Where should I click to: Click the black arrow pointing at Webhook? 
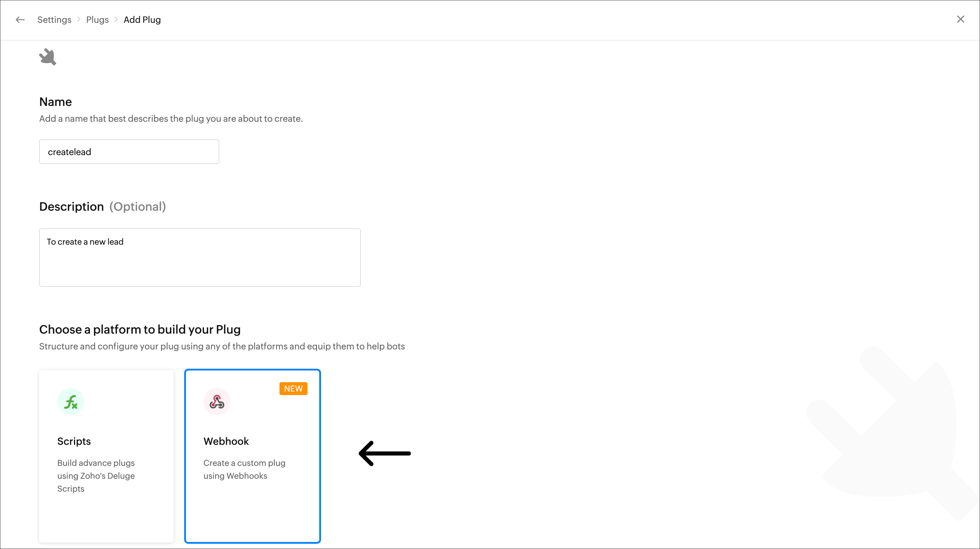point(385,453)
